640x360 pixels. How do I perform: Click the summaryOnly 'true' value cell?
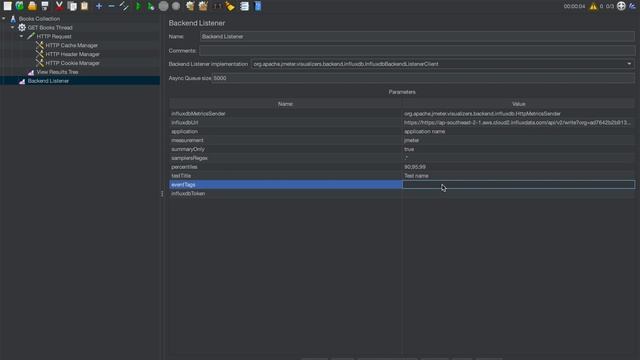point(519,149)
